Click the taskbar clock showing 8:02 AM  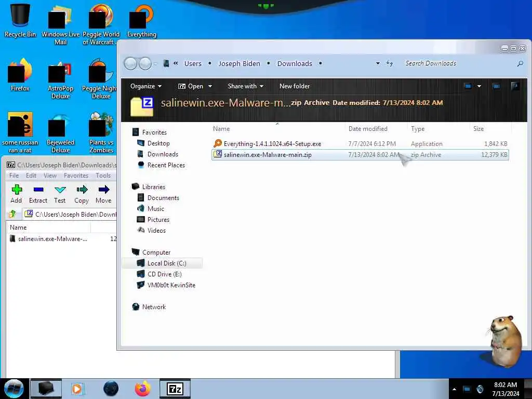[x=506, y=389]
